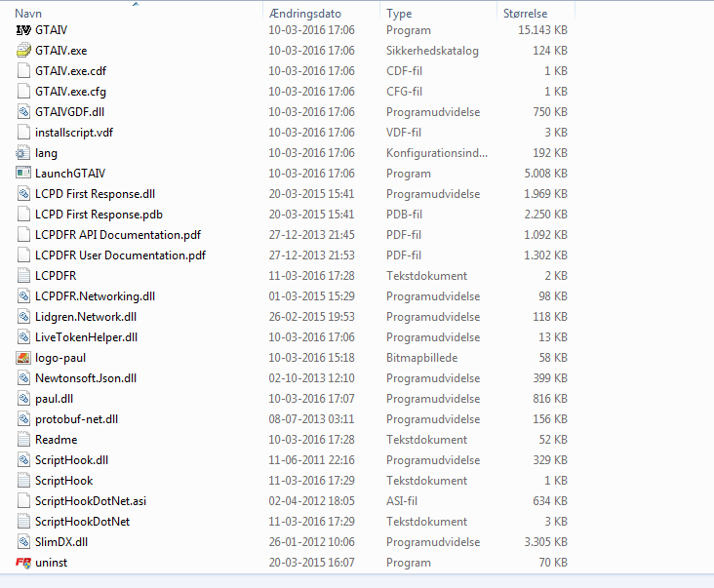Sort files by the Navn column header
Image resolution: width=714 pixels, height=588 pixels.
(x=28, y=14)
